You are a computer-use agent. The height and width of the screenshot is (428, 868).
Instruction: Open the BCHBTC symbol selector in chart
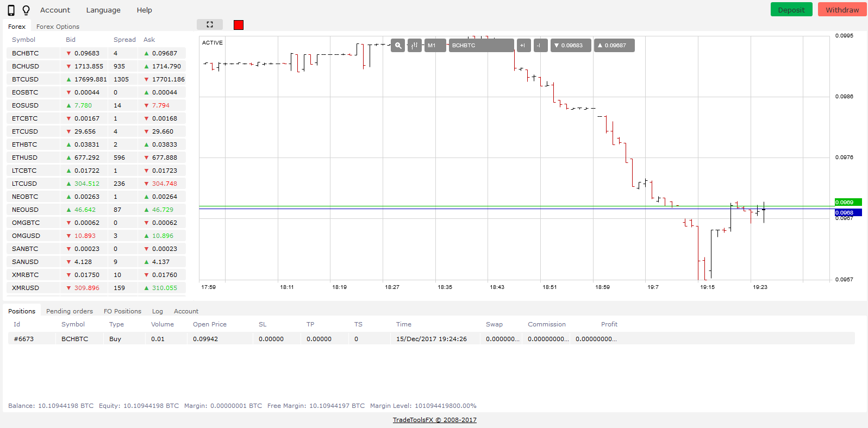[x=481, y=46]
